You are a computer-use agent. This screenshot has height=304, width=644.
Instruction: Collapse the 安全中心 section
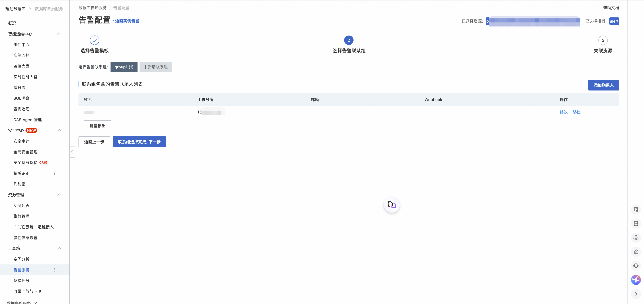pos(59,130)
